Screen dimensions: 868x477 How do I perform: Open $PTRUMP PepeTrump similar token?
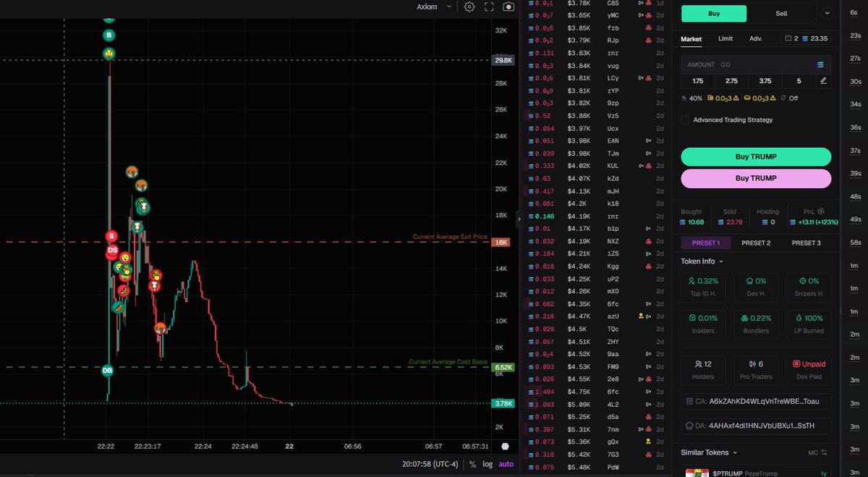click(x=756, y=472)
